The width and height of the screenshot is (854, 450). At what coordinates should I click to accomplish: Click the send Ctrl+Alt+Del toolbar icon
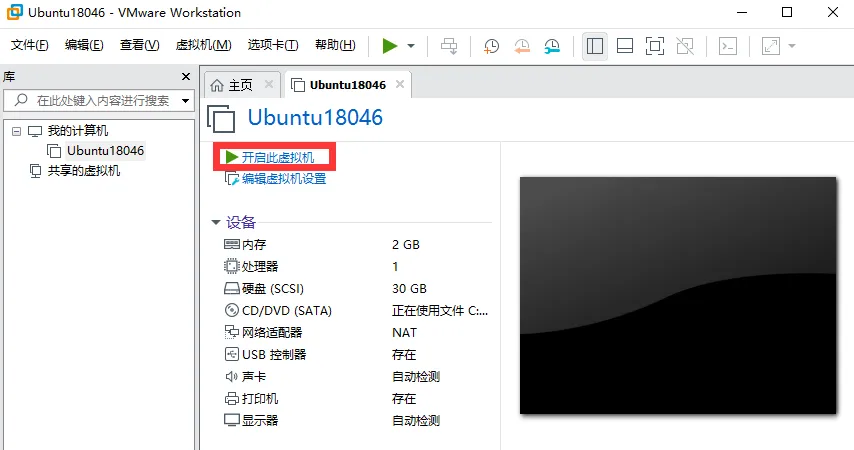449,46
